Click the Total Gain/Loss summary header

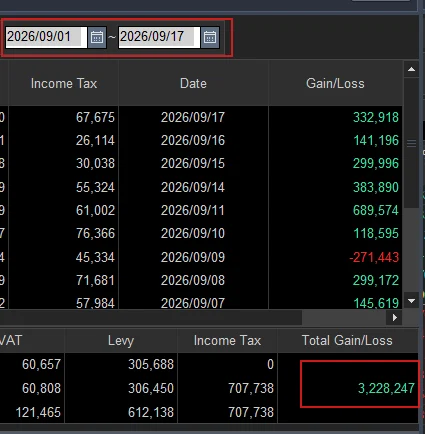pos(347,341)
